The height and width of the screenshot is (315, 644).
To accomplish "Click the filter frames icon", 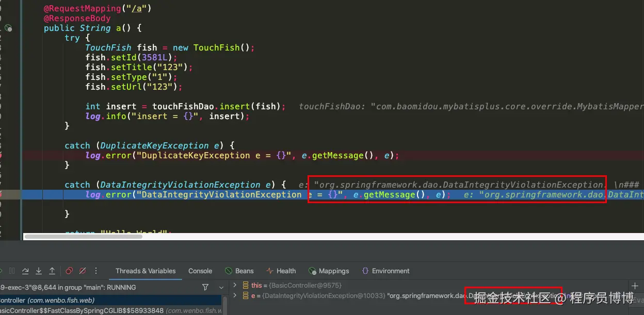I will point(205,287).
